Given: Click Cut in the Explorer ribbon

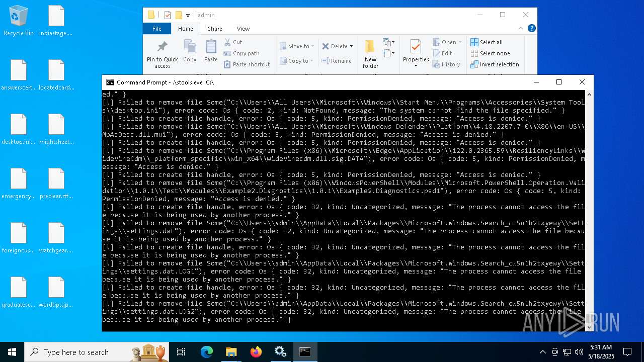Looking at the screenshot, I should (x=233, y=42).
